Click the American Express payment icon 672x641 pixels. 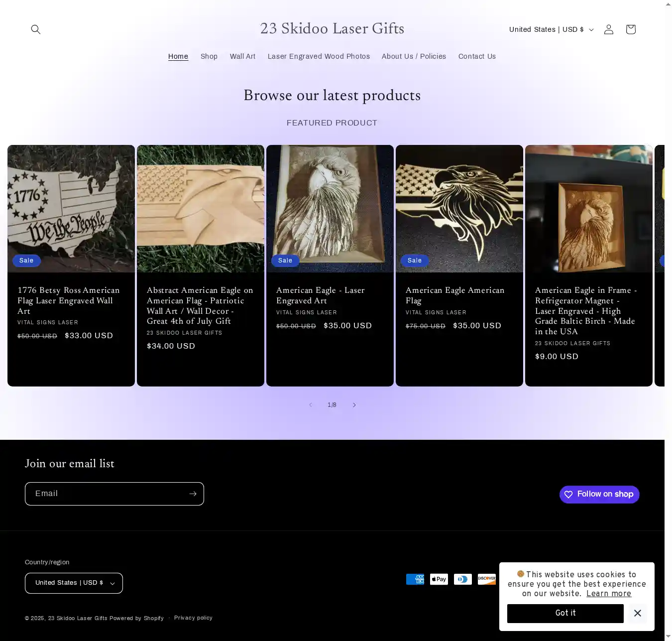click(415, 579)
